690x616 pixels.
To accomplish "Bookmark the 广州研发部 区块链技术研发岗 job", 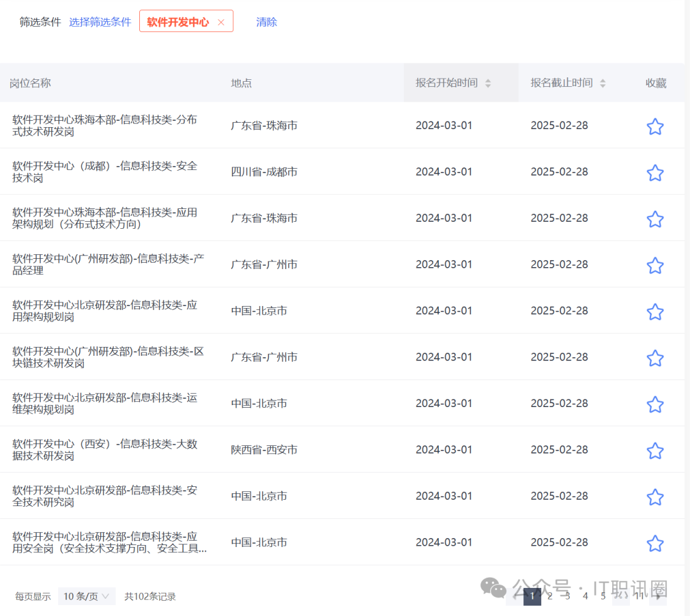I will (655, 358).
